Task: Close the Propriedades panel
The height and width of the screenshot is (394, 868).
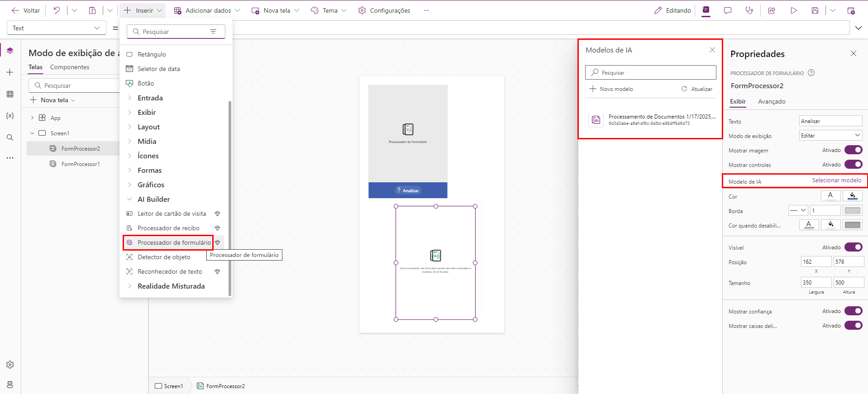Action: point(854,53)
